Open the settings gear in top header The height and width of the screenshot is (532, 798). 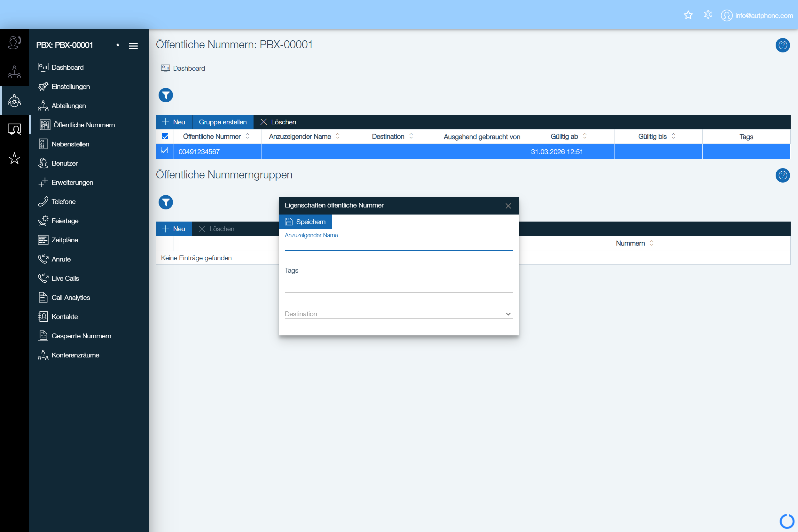pos(708,15)
